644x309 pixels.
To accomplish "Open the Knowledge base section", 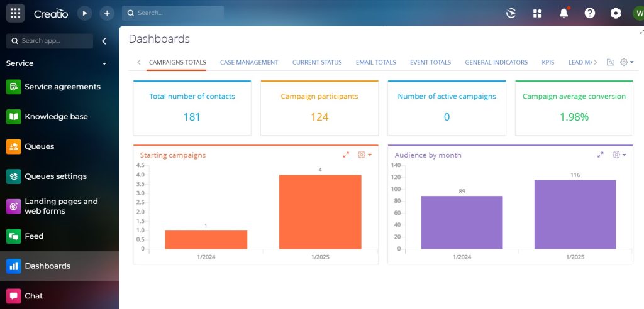I will [56, 117].
